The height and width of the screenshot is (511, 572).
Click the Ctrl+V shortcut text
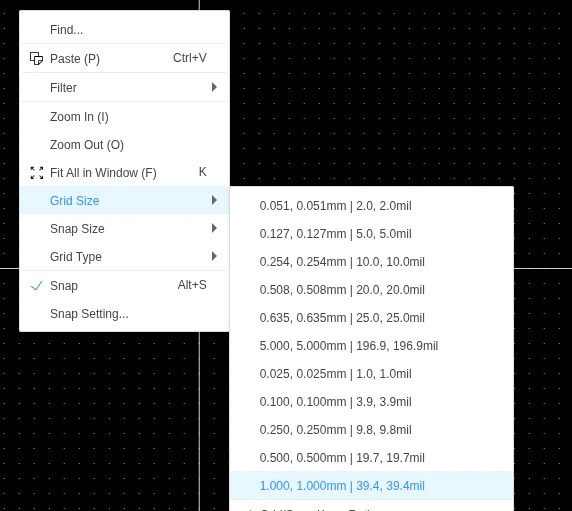tap(190, 58)
